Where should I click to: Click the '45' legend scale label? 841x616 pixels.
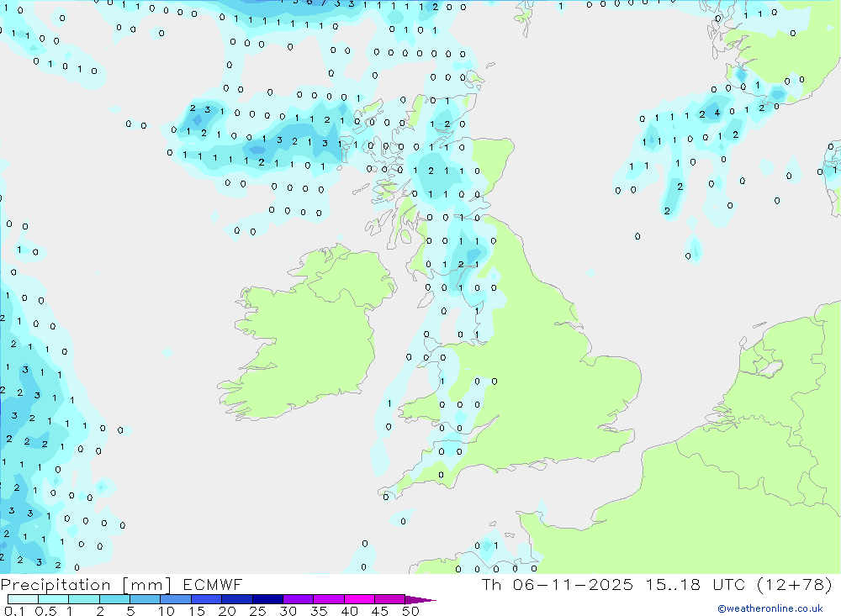(380, 611)
